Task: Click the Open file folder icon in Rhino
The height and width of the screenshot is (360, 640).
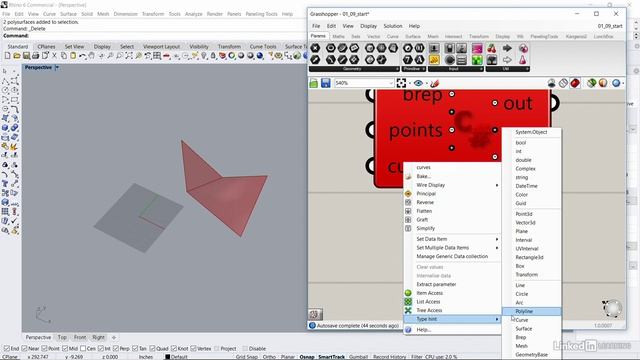Action: [x=17, y=56]
